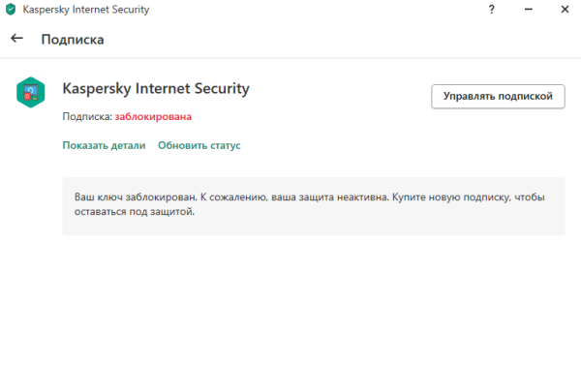Image resolution: width=581 pixels, height=392 pixels.
Task: Click the "Обновить статус" link
Action: tap(199, 145)
